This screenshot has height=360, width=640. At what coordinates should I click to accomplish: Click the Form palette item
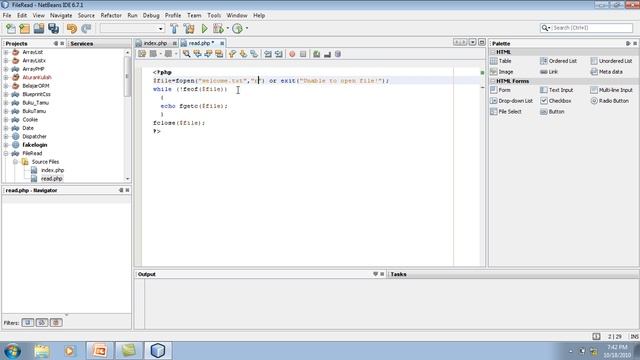(x=500, y=90)
